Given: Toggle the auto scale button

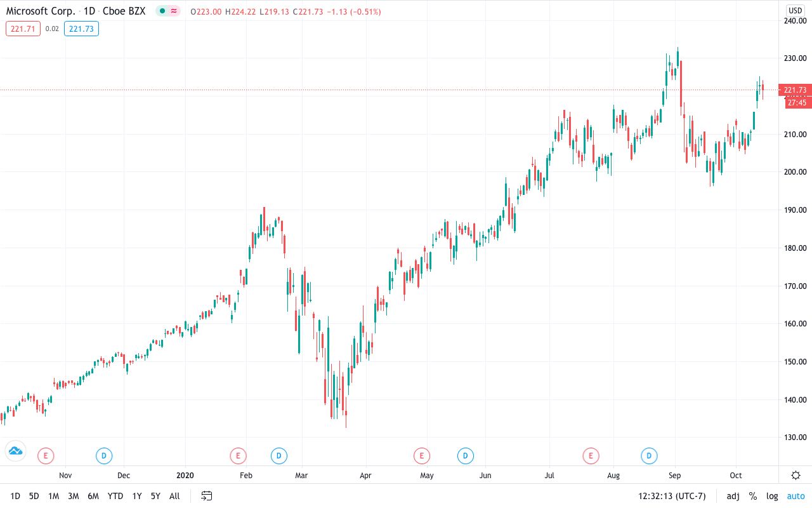Looking at the screenshot, I should [x=796, y=496].
